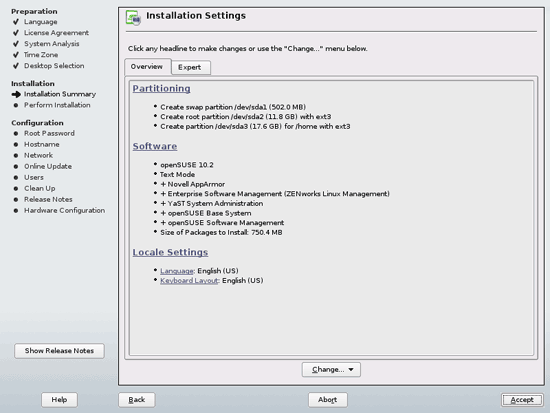Image resolution: width=550 pixels, height=413 pixels.
Task: Click the 'Installation Summary' step text
Action: click(60, 94)
